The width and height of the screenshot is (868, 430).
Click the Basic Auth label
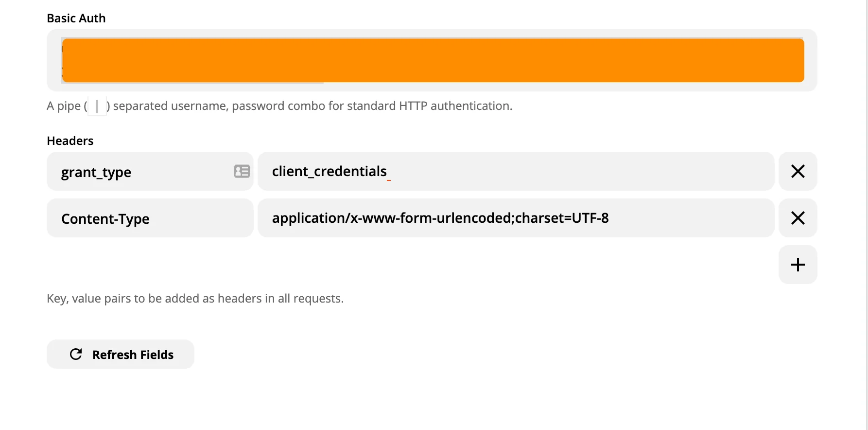76,18
